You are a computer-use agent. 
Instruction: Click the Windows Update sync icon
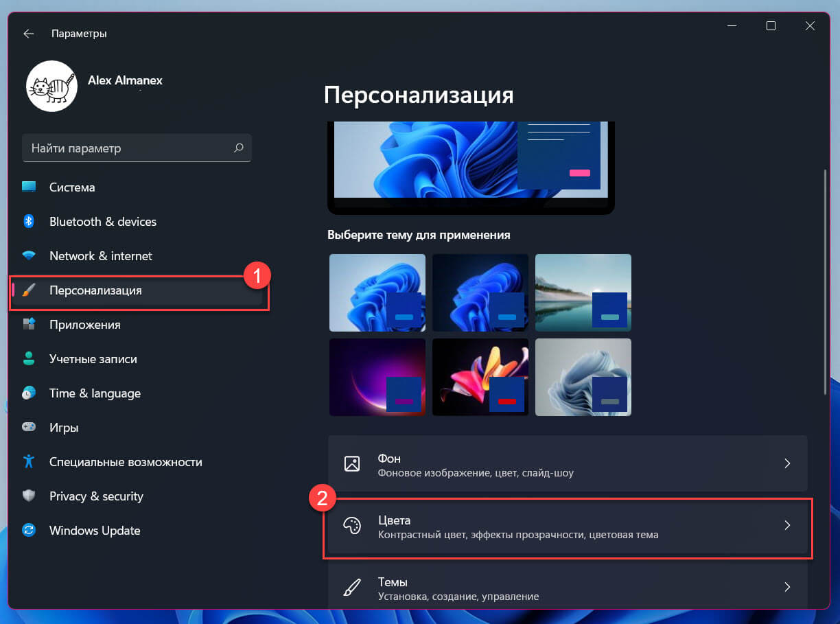tap(29, 531)
